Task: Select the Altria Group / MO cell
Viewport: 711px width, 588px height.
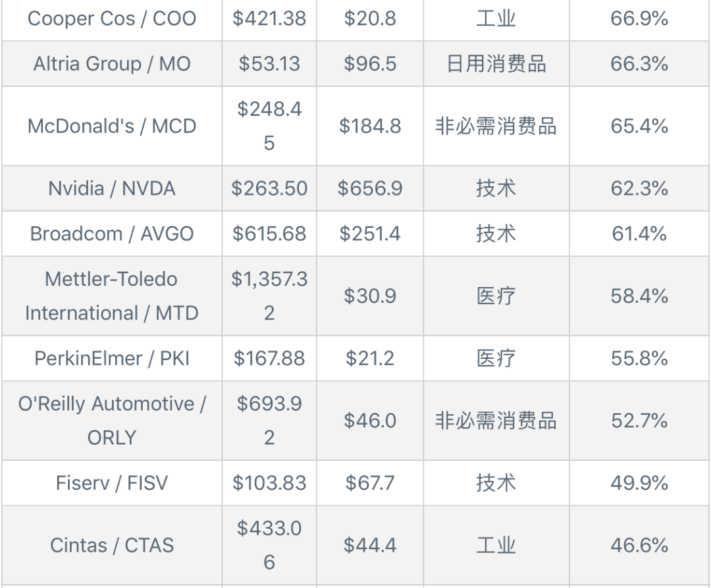Action: coord(111,63)
